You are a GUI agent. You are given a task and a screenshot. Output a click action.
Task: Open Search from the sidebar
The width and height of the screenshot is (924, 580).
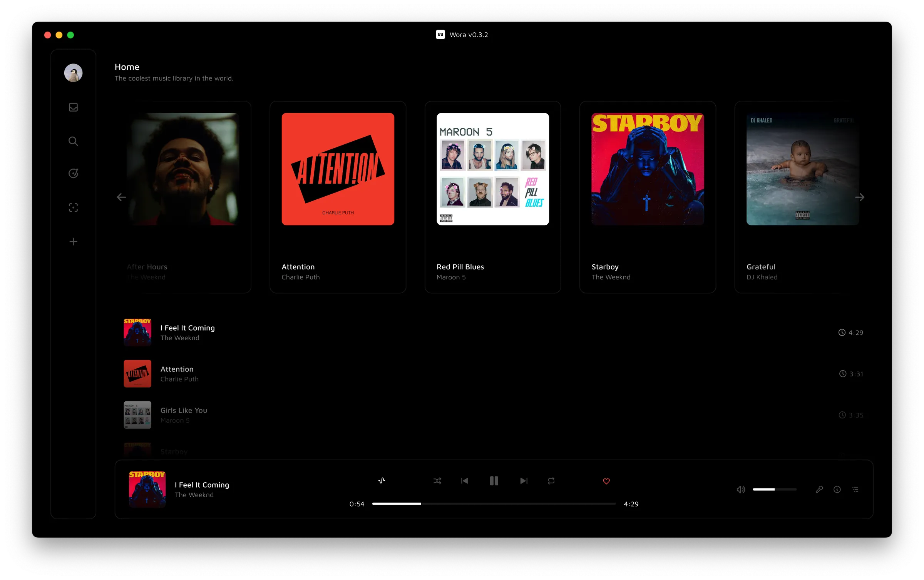[73, 141]
